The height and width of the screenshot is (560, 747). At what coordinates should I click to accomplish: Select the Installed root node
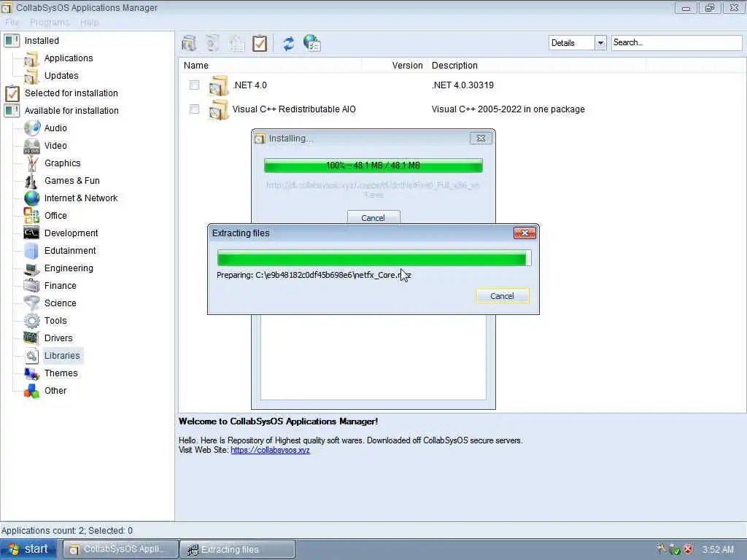click(42, 41)
